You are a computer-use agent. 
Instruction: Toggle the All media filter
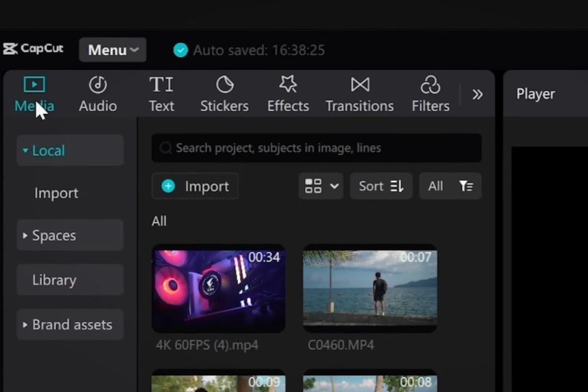(450, 186)
